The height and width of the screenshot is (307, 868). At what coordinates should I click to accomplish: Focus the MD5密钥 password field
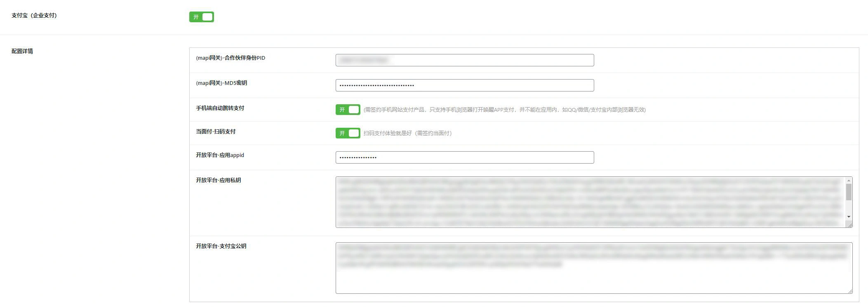point(465,85)
